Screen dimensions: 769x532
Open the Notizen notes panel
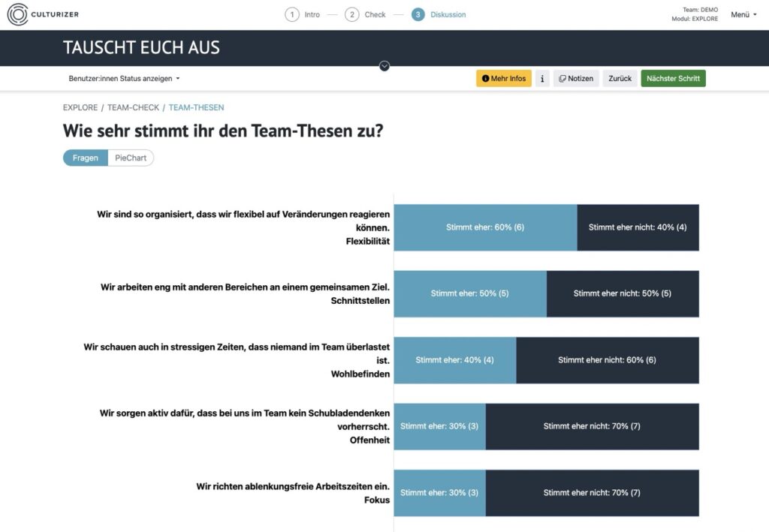click(x=576, y=78)
